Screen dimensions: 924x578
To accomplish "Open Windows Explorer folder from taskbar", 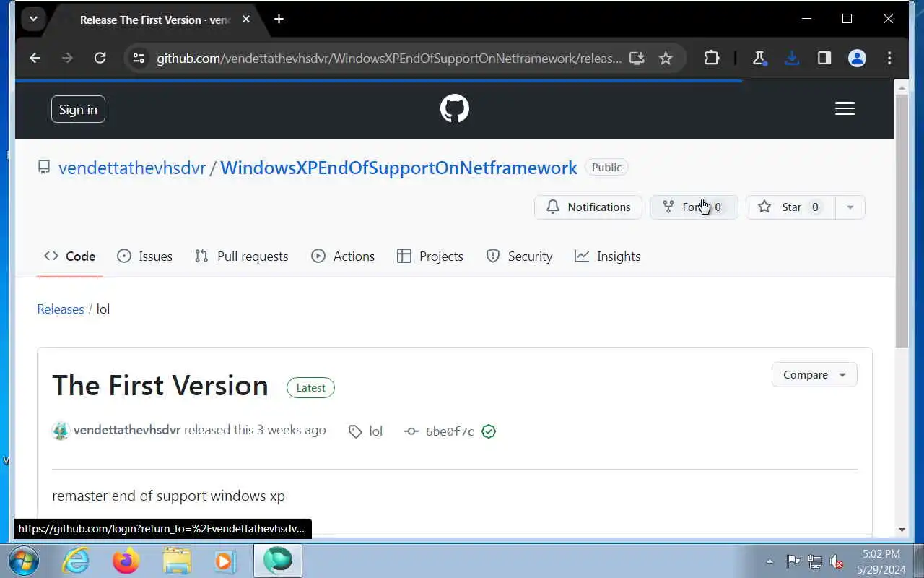I will pos(177,561).
